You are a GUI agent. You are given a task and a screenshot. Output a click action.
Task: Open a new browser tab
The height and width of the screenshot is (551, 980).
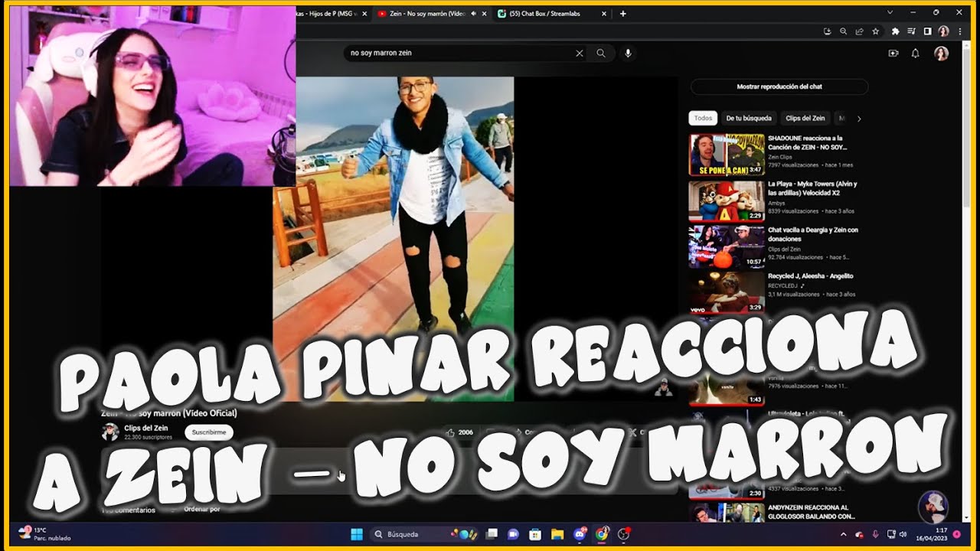(x=622, y=13)
